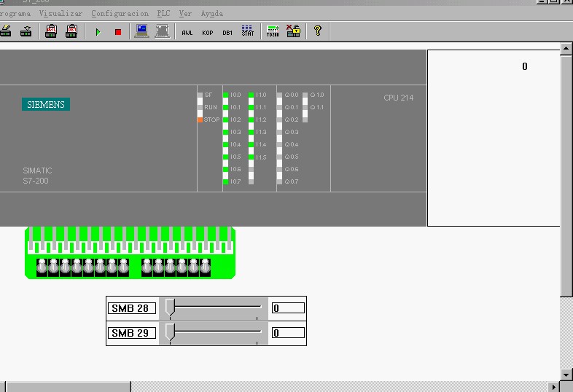Screen dimensions: 573x392
Task: Click the vertical scrollbar down arrow
Action: 566,375
